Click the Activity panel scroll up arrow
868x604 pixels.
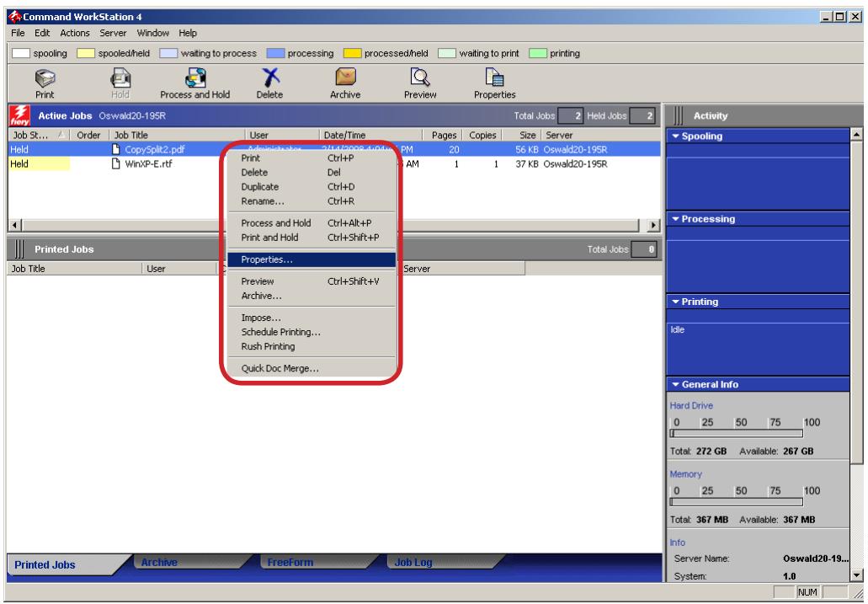(856, 134)
